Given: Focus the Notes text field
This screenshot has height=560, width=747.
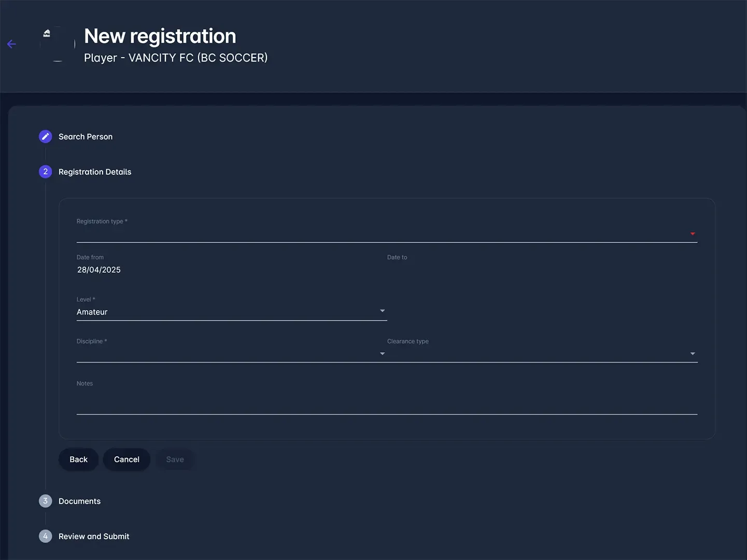Looking at the screenshot, I should 386,404.
